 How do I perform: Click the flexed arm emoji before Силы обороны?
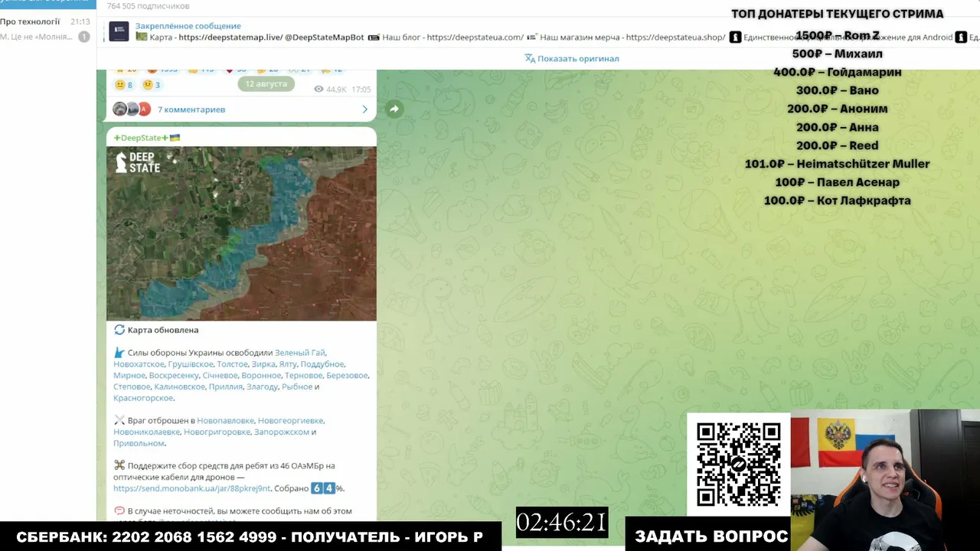coord(119,353)
